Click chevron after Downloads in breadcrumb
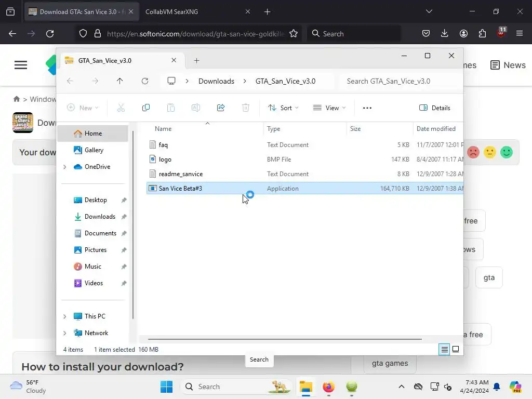The image size is (532, 399). 245,81
